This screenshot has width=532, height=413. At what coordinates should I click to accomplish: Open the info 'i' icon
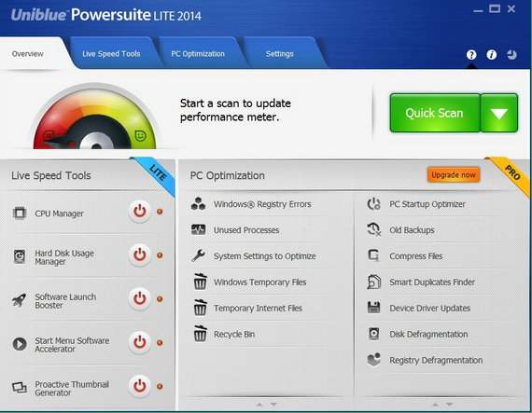click(x=492, y=55)
